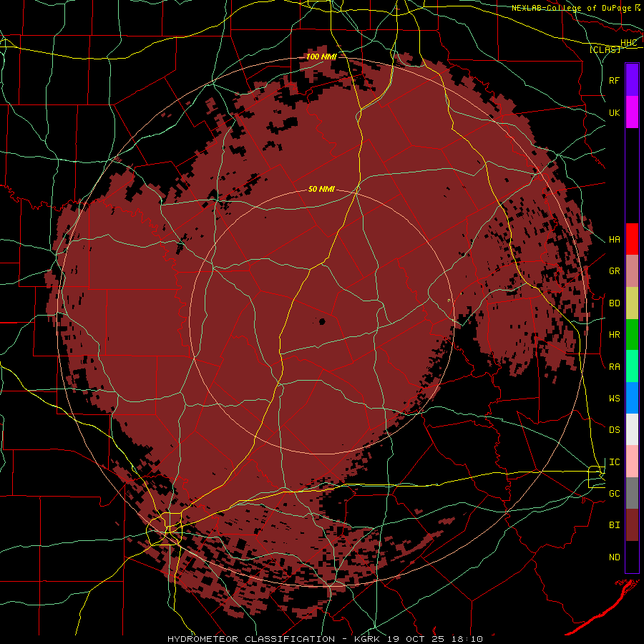Click the 'HR' legend label
The height and width of the screenshot is (644, 644).
coord(614,335)
